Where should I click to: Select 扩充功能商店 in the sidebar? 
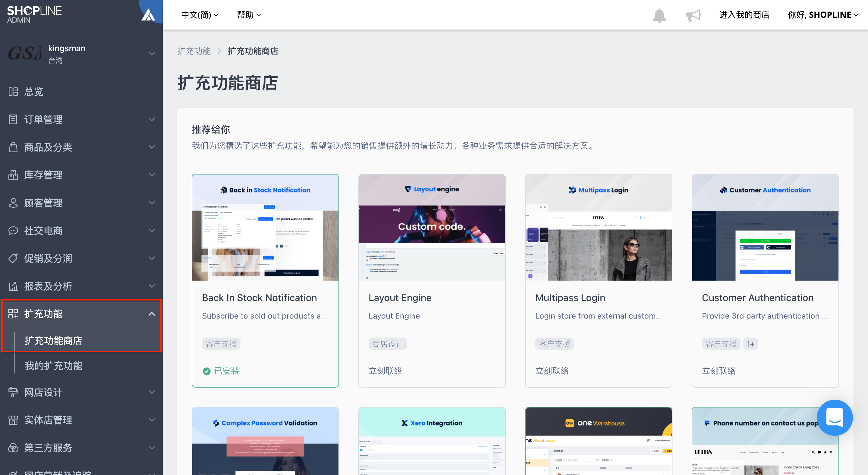click(x=54, y=340)
